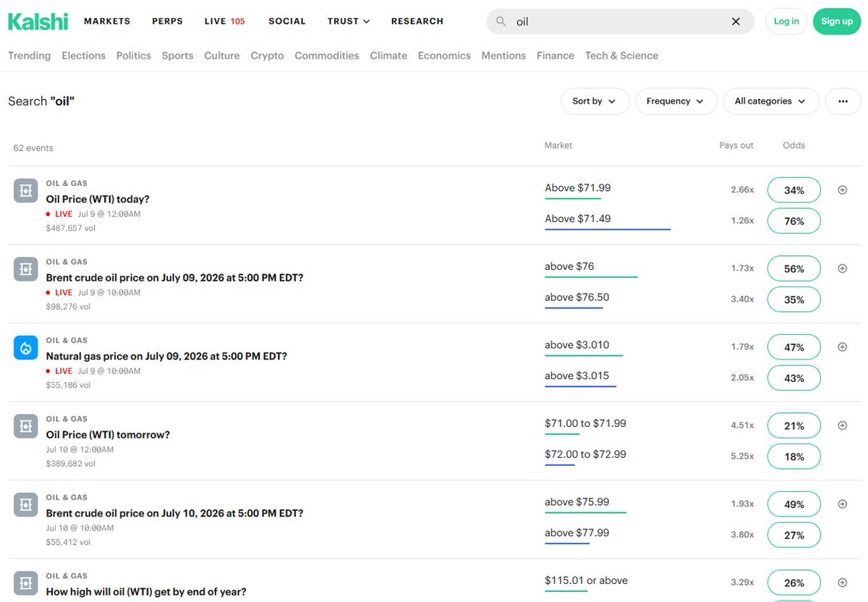The image size is (868, 602).
Task: Click the 56% odds for above $76
Action: click(x=794, y=268)
